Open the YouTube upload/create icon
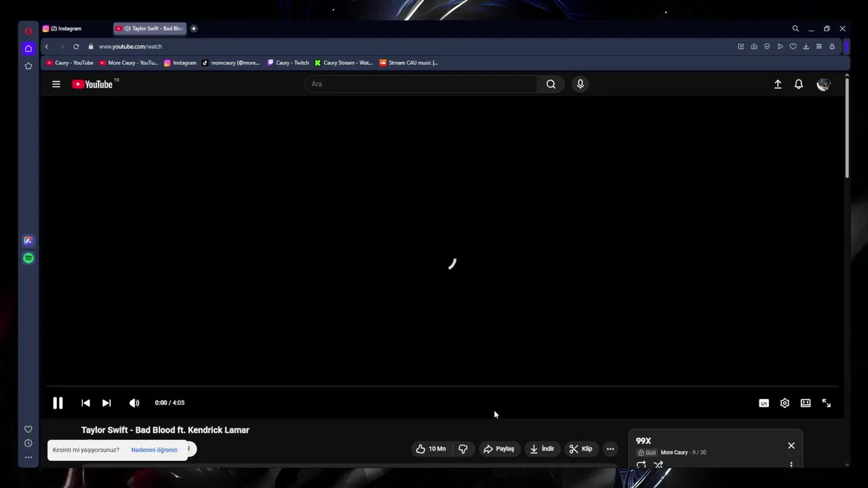Image resolution: width=868 pixels, height=488 pixels. coord(778,84)
